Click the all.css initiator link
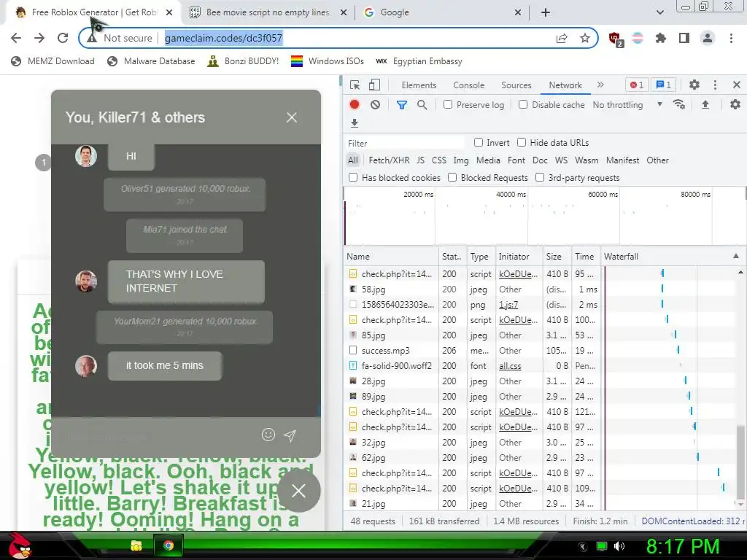 point(510,366)
